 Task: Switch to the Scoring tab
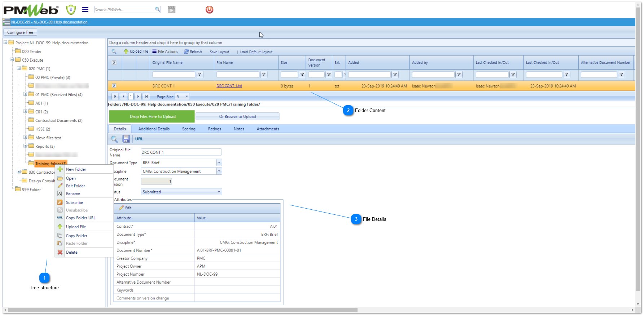click(x=189, y=129)
